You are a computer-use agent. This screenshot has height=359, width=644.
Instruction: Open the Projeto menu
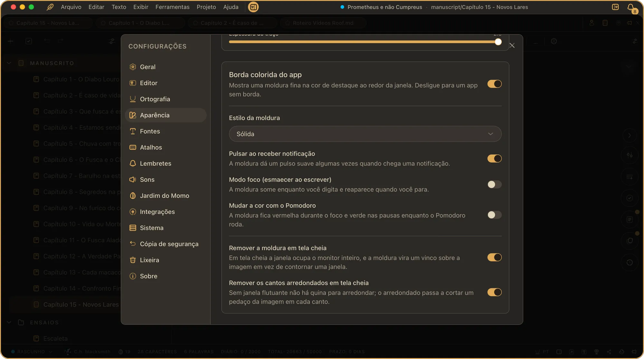click(206, 7)
